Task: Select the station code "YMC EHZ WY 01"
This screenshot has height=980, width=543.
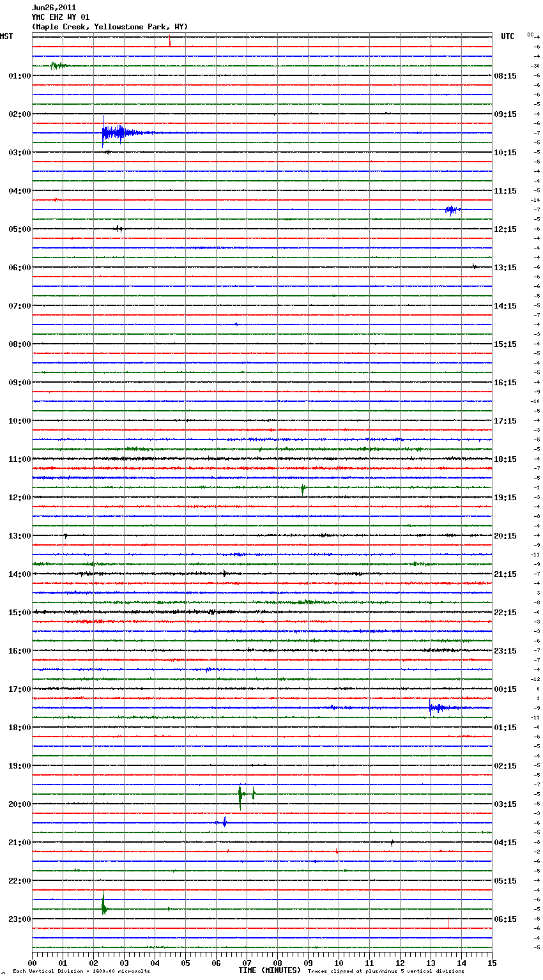Action: coord(61,17)
